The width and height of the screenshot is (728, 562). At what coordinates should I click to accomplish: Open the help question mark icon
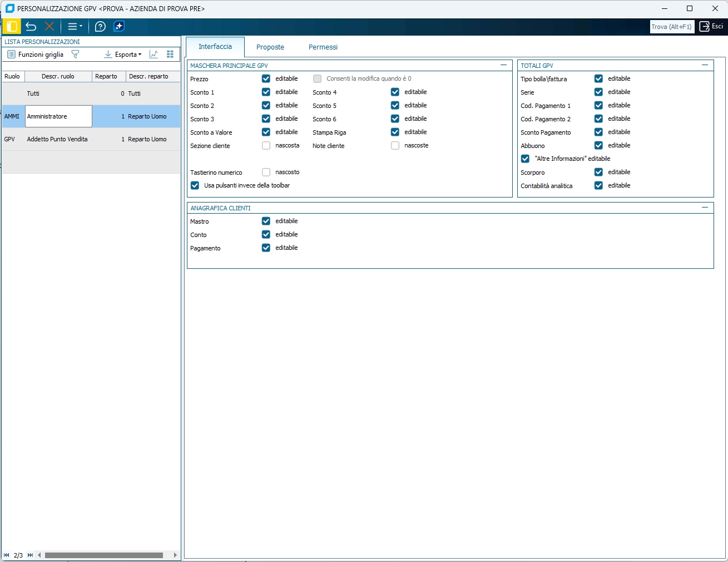100,26
